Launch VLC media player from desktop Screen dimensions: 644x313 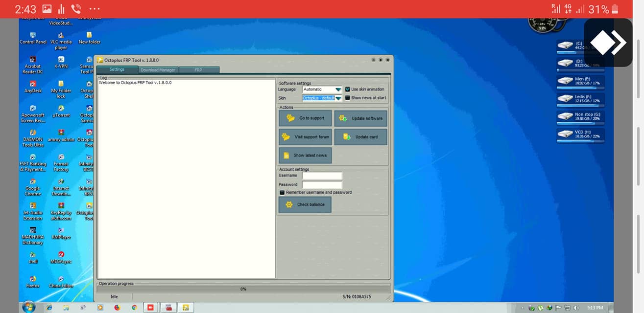[61, 41]
